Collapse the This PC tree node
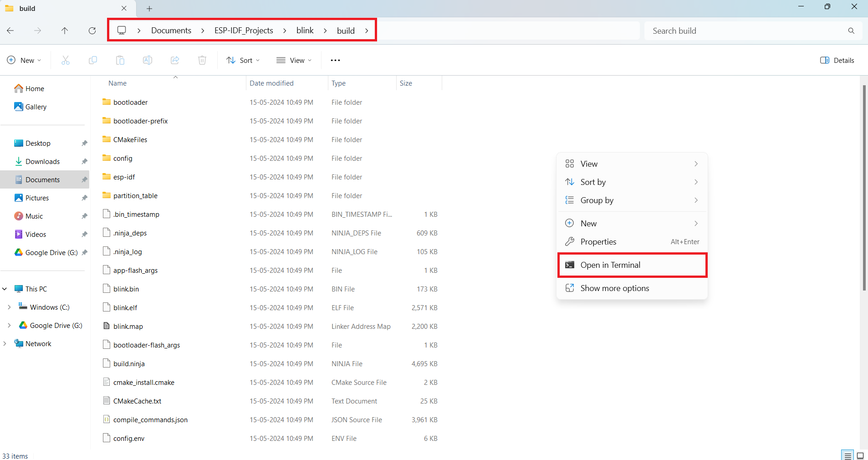The width and height of the screenshot is (868, 460). click(x=5, y=289)
